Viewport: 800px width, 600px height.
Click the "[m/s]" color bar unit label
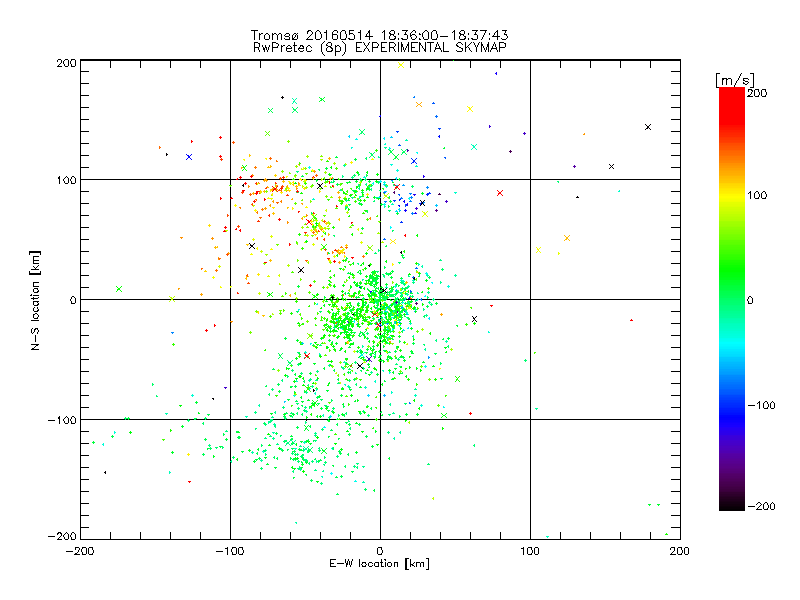735,80
